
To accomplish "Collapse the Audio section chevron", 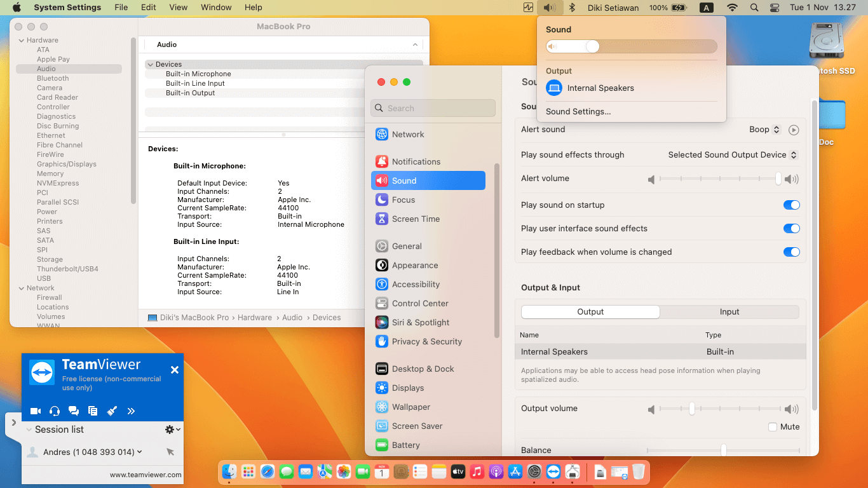I will point(415,44).
